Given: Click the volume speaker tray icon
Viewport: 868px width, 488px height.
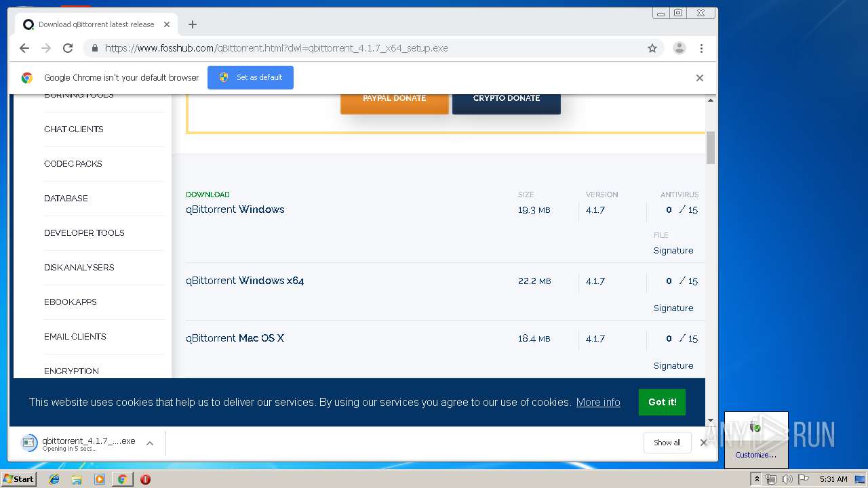Looking at the screenshot, I should (787, 479).
